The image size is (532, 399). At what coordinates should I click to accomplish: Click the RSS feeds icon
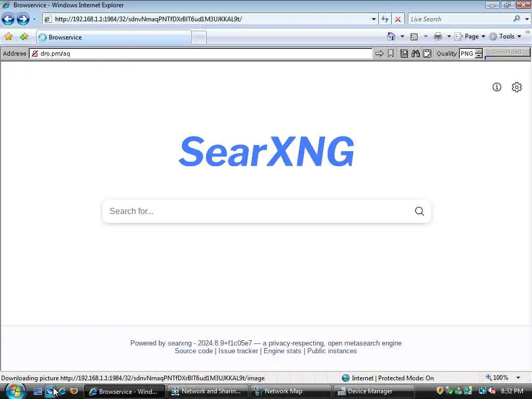(x=414, y=37)
